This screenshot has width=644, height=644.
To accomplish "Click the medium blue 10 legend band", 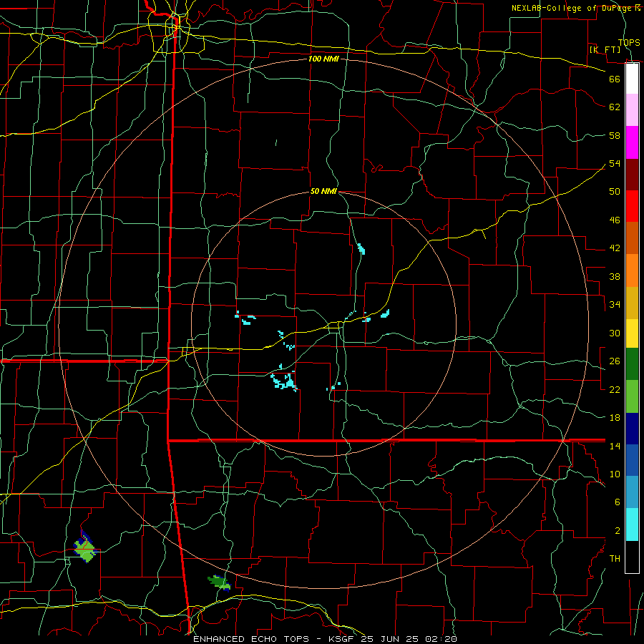I will (x=632, y=460).
